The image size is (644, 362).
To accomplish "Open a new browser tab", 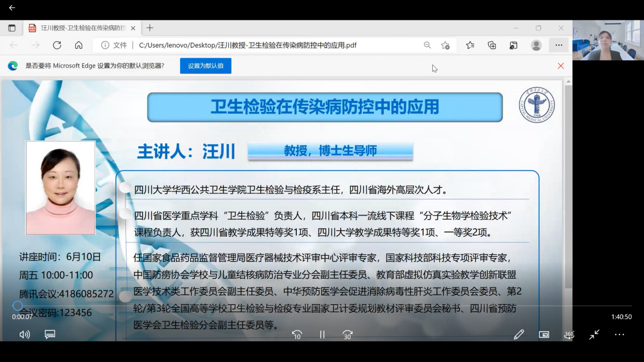I will 150,28.
